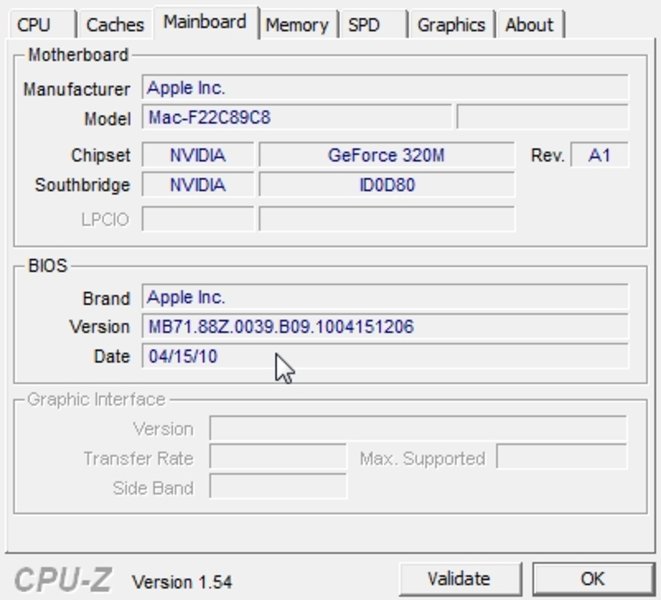Click the empty LPCIO model field
Image resolution: width=661 pixels, height=600 pixels.
(387, 219)
